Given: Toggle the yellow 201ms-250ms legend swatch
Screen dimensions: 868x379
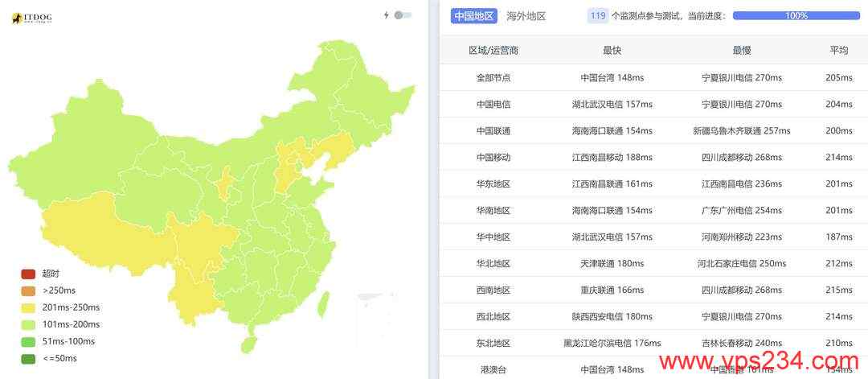Looking at the screenshot, I should 28,307.
